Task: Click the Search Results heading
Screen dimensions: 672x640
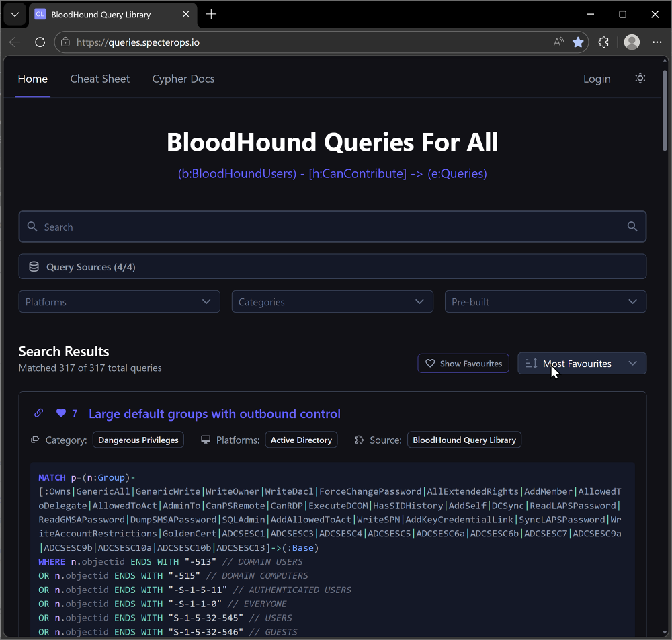Action: point(64,352)
